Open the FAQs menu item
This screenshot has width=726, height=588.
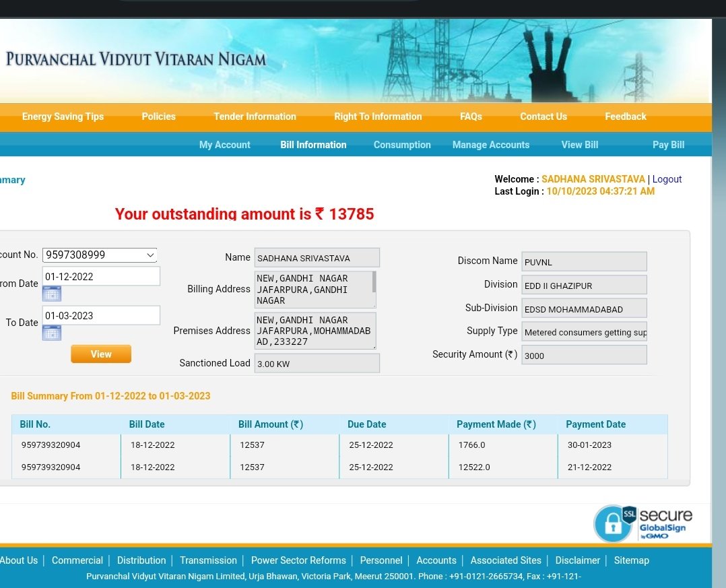click(x=471, y=117)
